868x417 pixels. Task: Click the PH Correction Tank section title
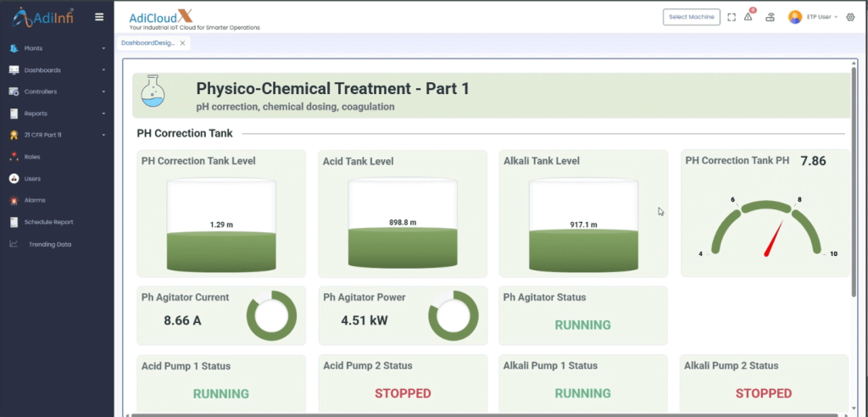click(x=185, y=133)
